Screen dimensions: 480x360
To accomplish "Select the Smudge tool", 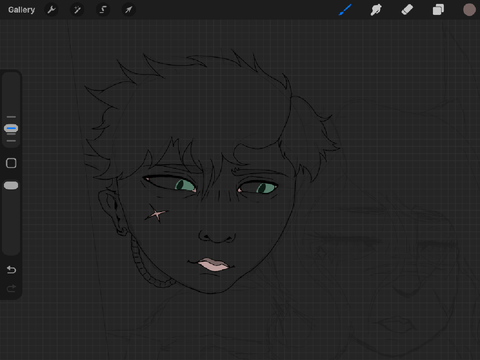I will click(376, 10).
